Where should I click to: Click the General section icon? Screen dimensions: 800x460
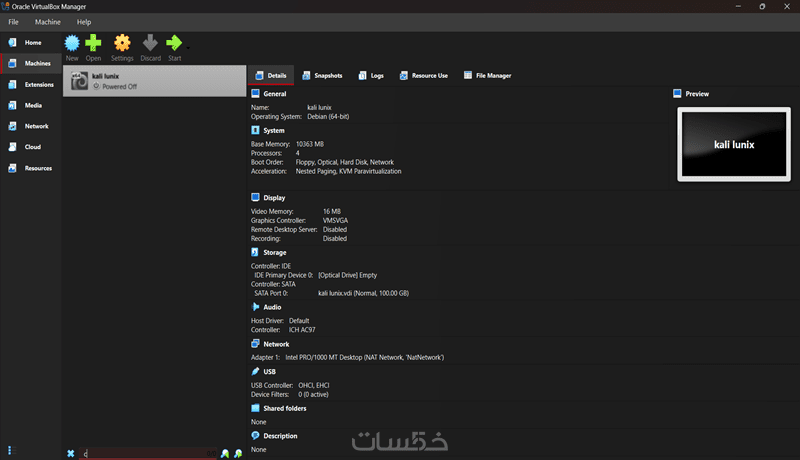pyautogui.click(x=256, y=93)
